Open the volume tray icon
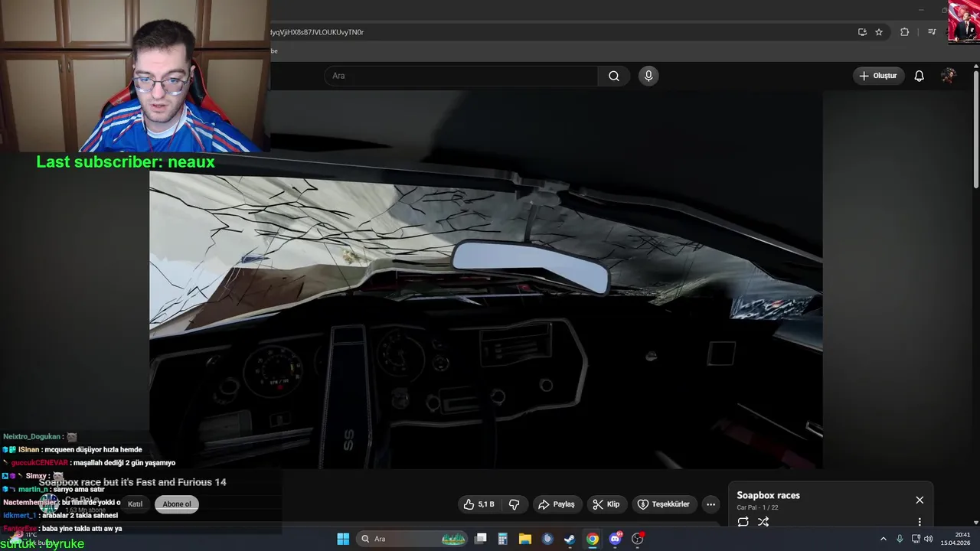Screen dimensions: 980x551 [928, 539]
